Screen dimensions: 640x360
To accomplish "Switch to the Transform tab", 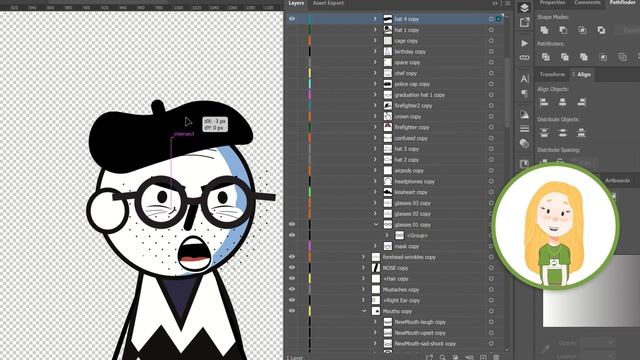I will tap(552, 75).
